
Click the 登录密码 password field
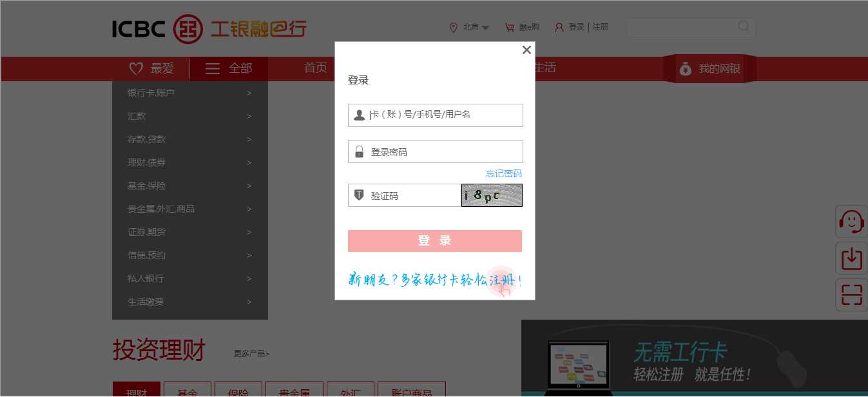click(x=443, y=152)
